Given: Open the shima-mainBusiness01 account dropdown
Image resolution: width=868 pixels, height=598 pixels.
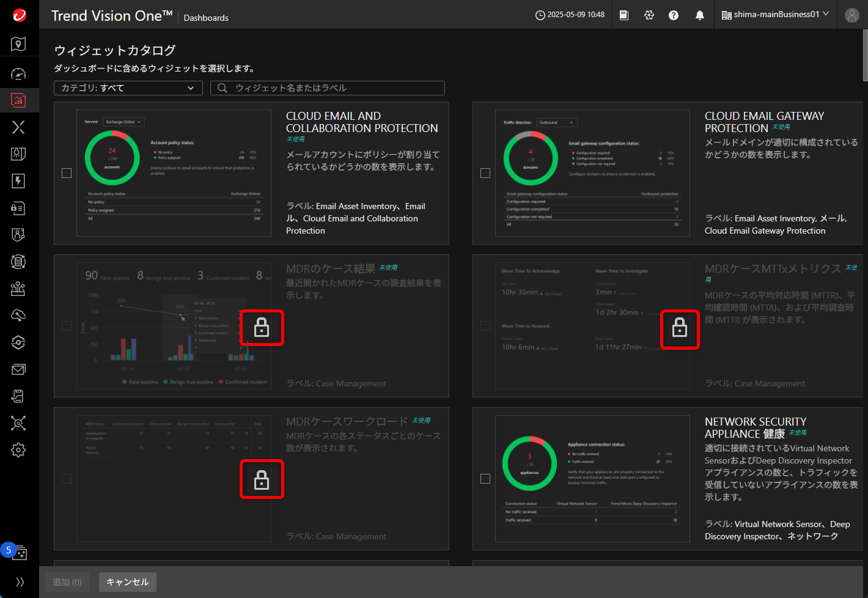Looking at the screenshot, I should (775, 15).
